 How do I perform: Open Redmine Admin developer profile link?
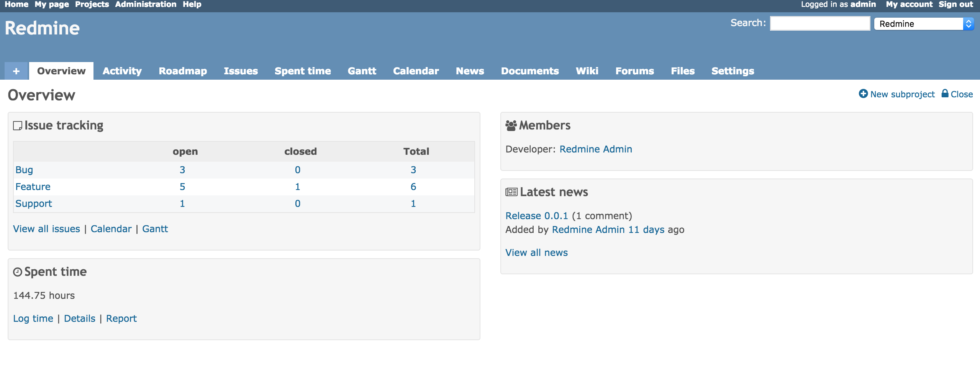(596, 149)
